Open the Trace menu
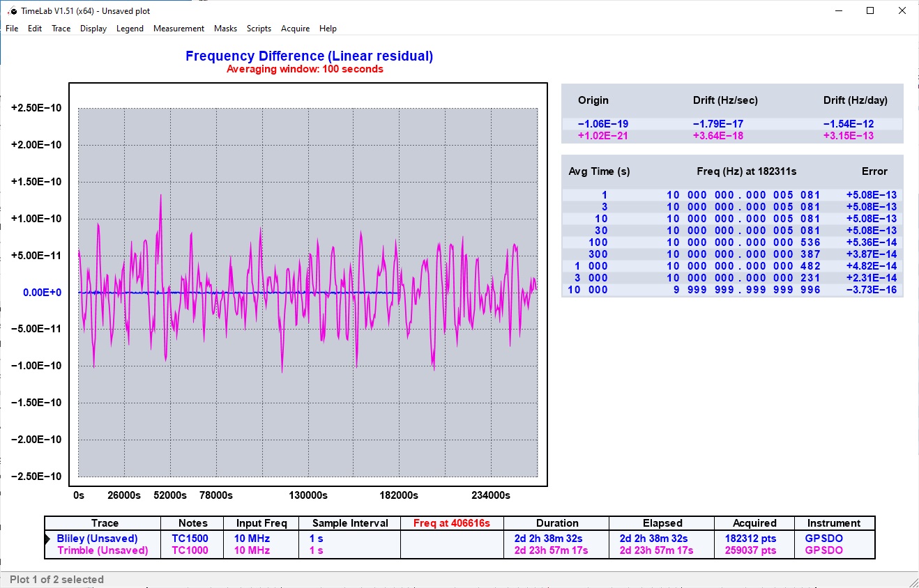 point(61,29)
